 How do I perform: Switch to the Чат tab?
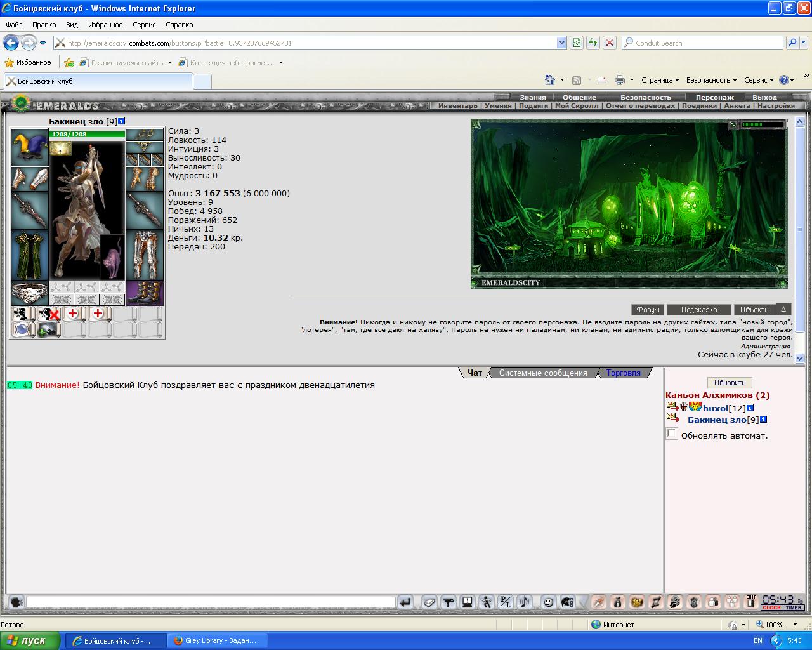tap(475, 373)
